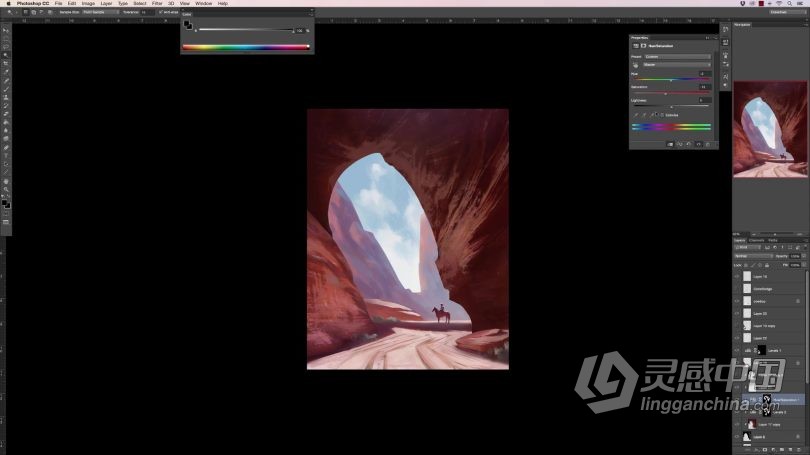Toggle the Anti-alias checkbox
Screen dimensions: 810x455
(x=161, y=11)
